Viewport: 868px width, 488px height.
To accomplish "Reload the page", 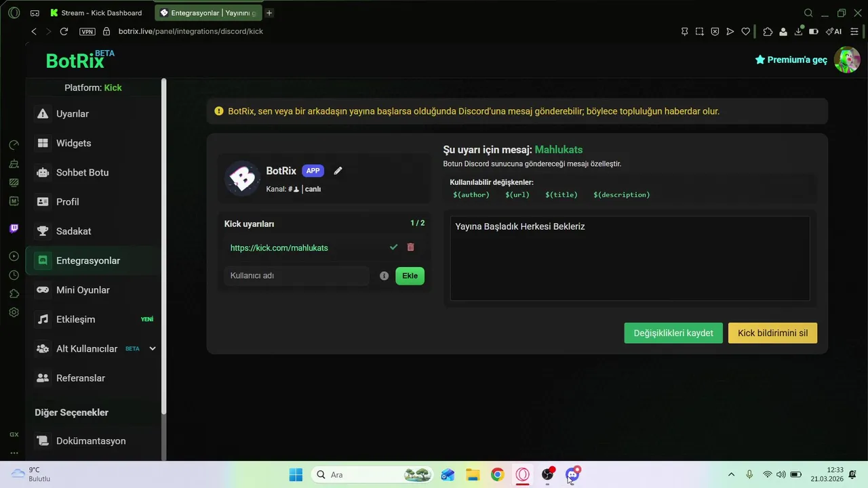I will 64,31.
